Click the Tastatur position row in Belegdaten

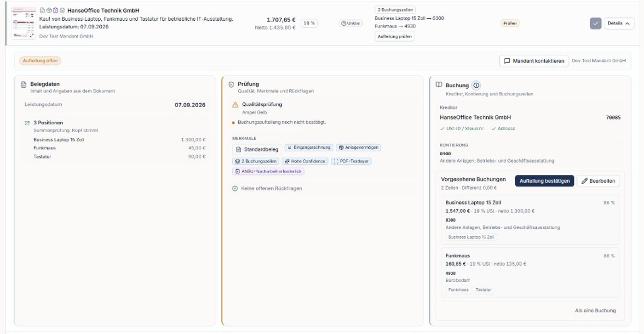pyautogui.click(x=120, y=157)
